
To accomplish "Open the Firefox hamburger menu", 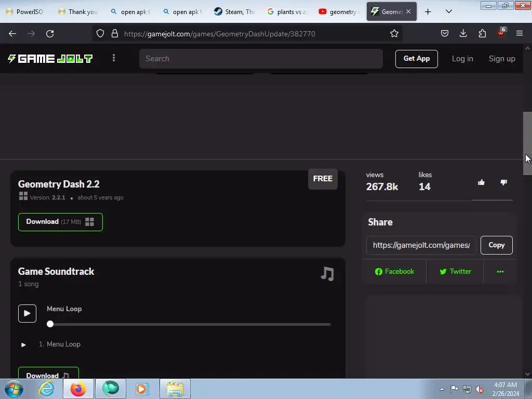I will 520,34.
